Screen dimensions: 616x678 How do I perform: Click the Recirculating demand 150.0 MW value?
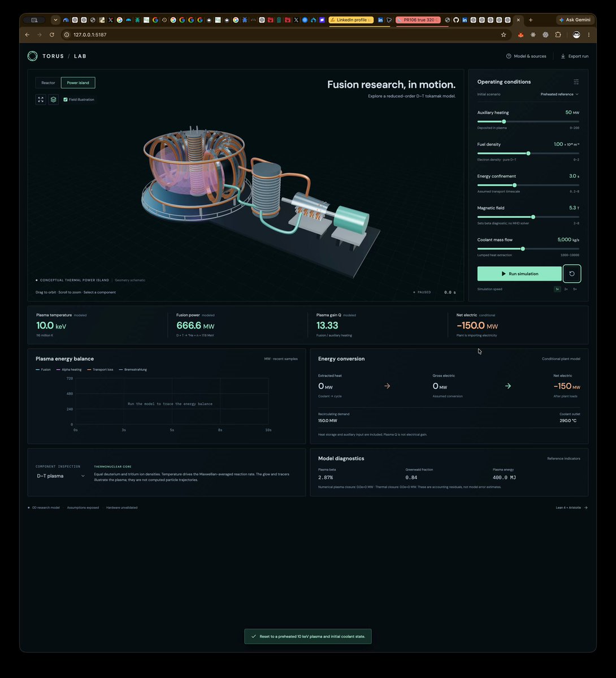pos(328,421)
